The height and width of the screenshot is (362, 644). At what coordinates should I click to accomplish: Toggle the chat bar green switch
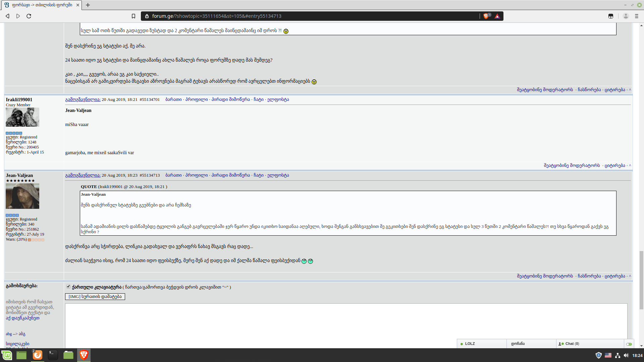point(629,344)
